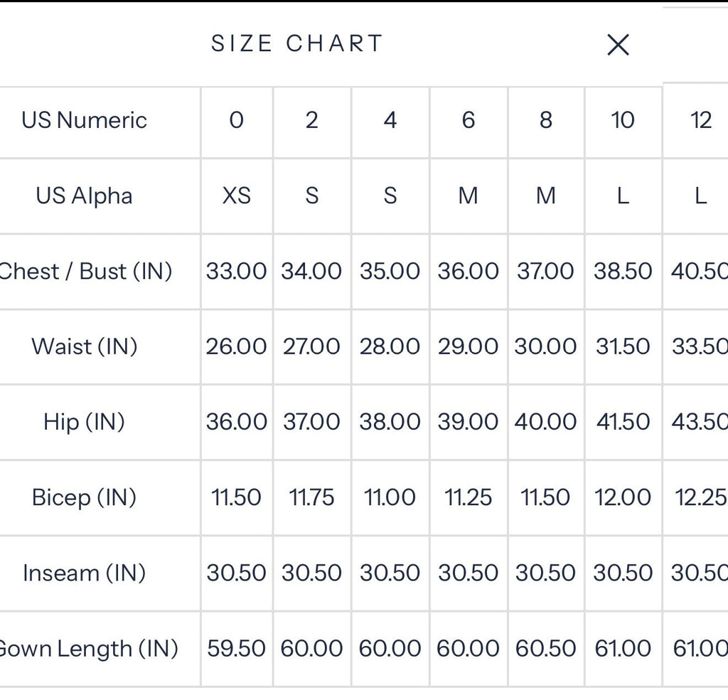Select the SIZE CHART heading text
Image resolution: width=728 pixels, height=700 pixels.
click(x=296, y=43)
